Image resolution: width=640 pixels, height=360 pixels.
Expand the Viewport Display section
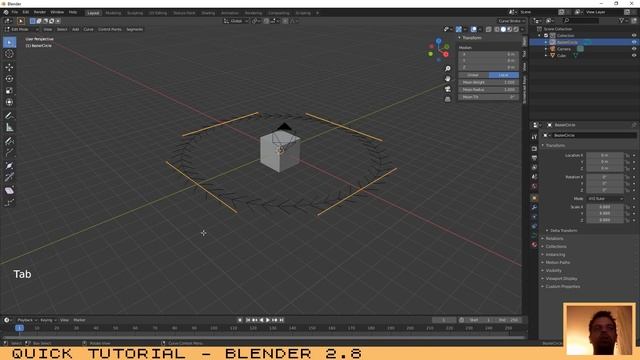pos(561,278)
